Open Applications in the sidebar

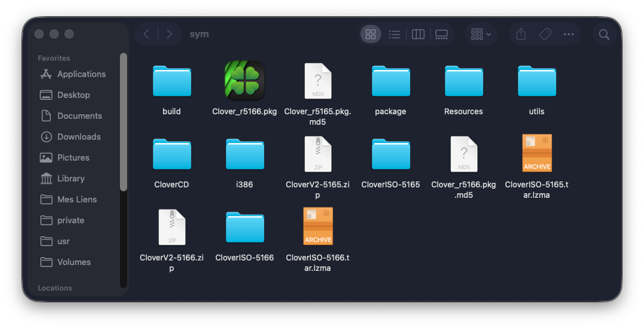coord(73,74)
